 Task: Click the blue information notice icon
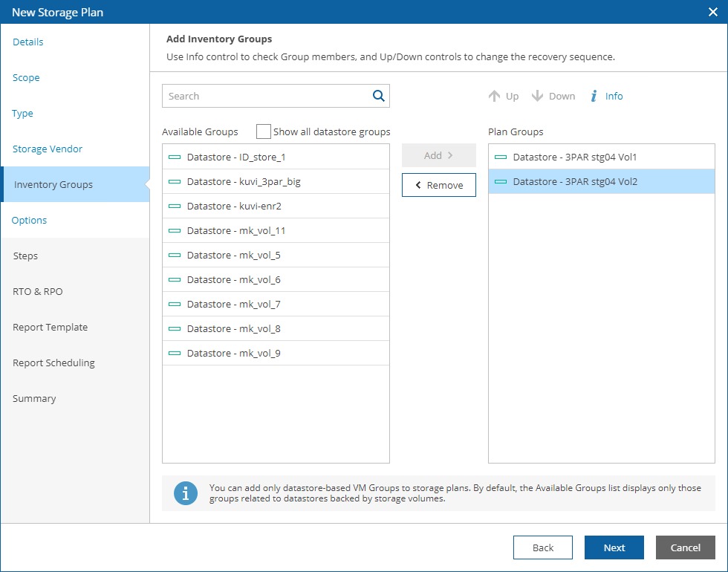click(186, 493)
